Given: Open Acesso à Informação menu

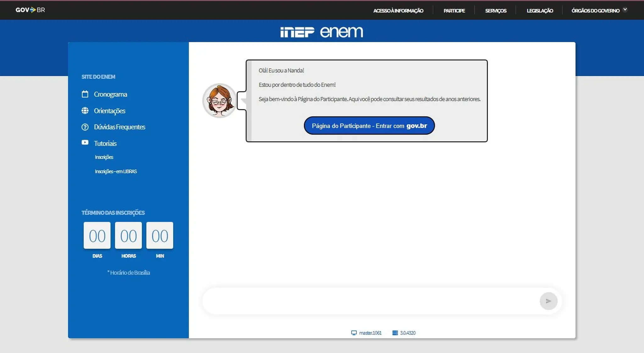Looking at the screenshot, I should pyautogui.click(x=398, y=11).
